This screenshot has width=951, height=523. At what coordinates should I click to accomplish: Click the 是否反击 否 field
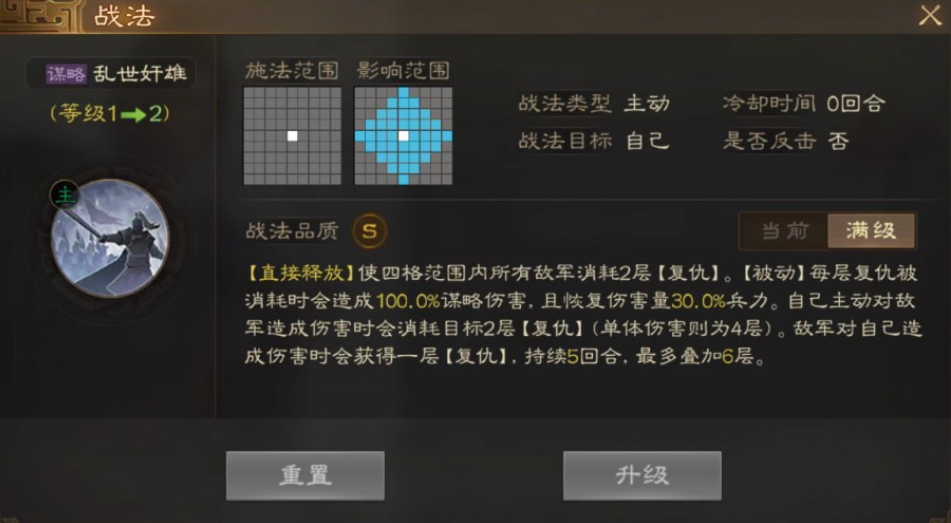785,141
